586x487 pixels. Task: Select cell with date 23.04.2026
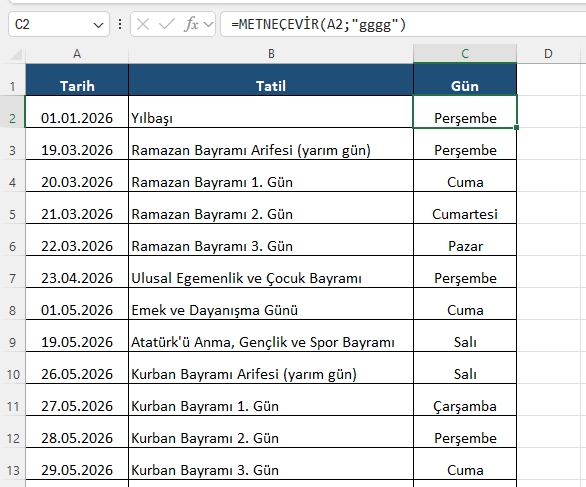tap(77, 272)
